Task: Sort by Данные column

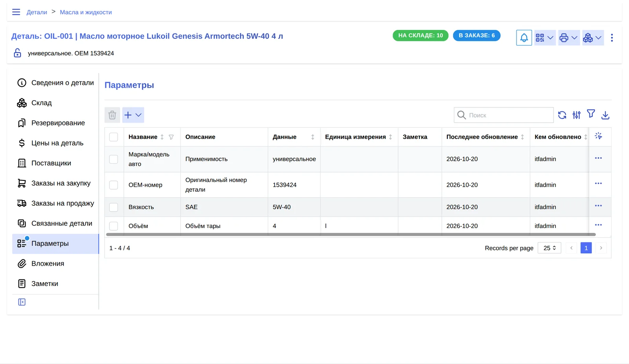Action: coord(313,137)
